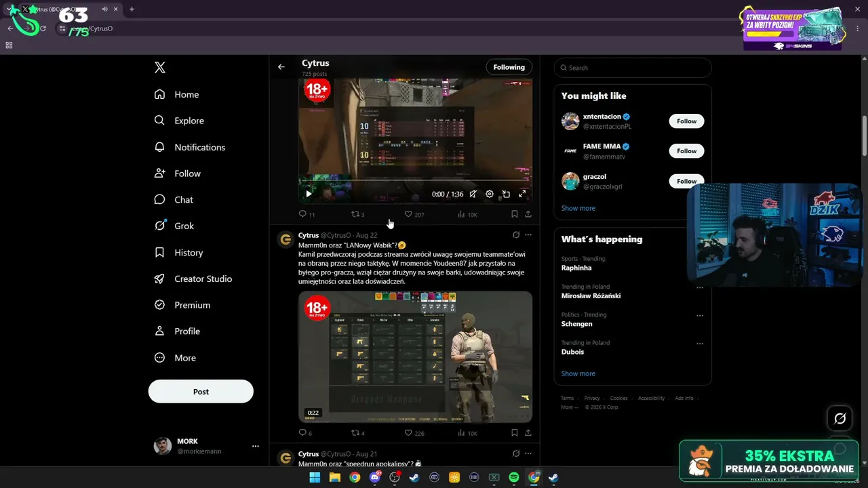Open the Home page from the sidebar

(x=177, y=94)
